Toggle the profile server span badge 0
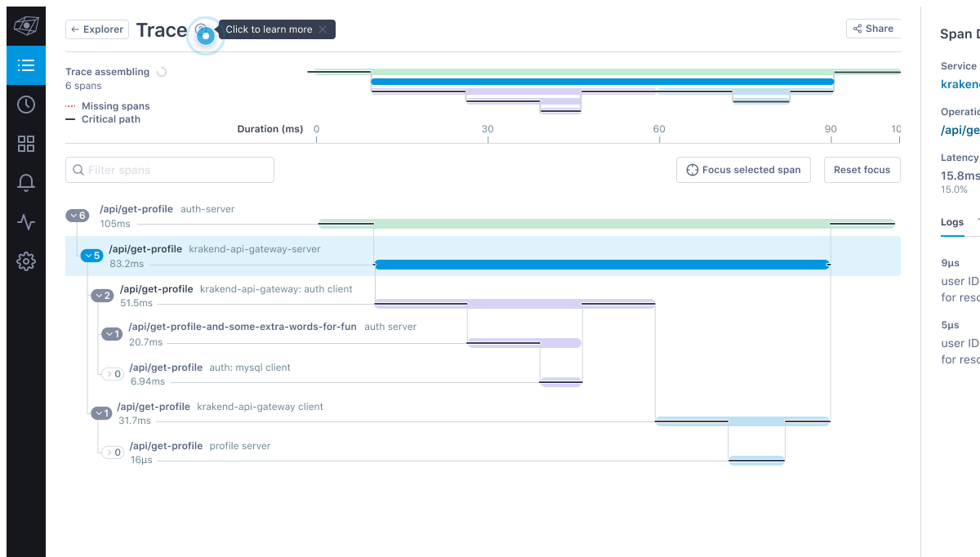The width and height of the screenshot is (980, 557). [112, 452]
